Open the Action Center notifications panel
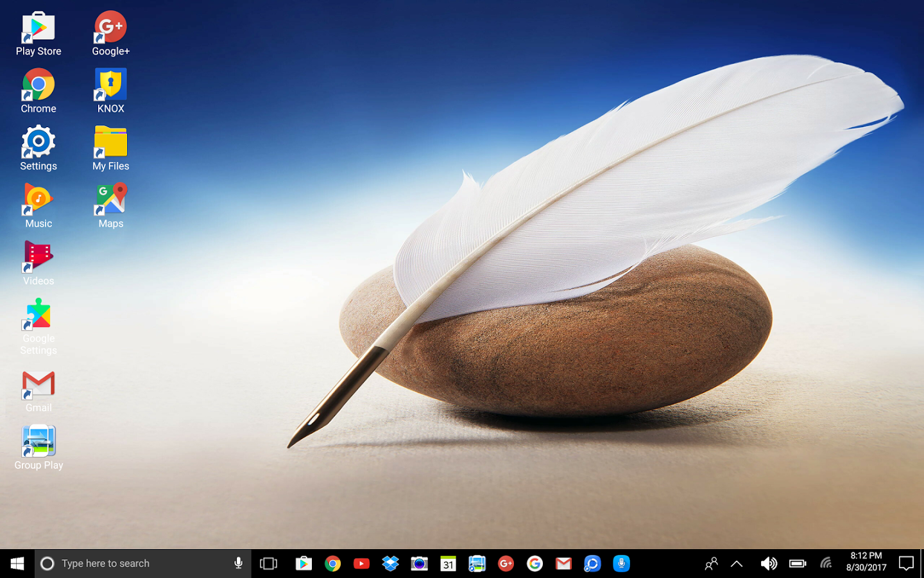The image size is (924, 578). point(906,563)
